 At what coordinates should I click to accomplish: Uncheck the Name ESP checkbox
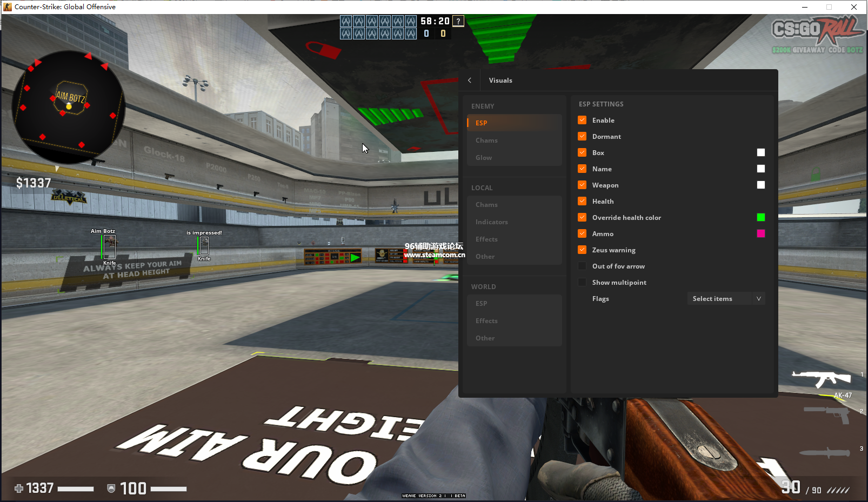(582, 169)
